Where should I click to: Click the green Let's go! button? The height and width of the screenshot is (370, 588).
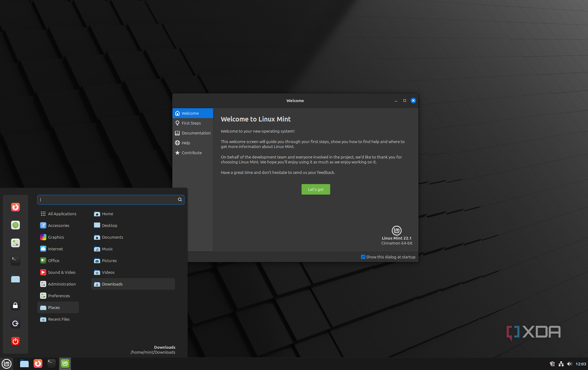(x=316, y=189)
